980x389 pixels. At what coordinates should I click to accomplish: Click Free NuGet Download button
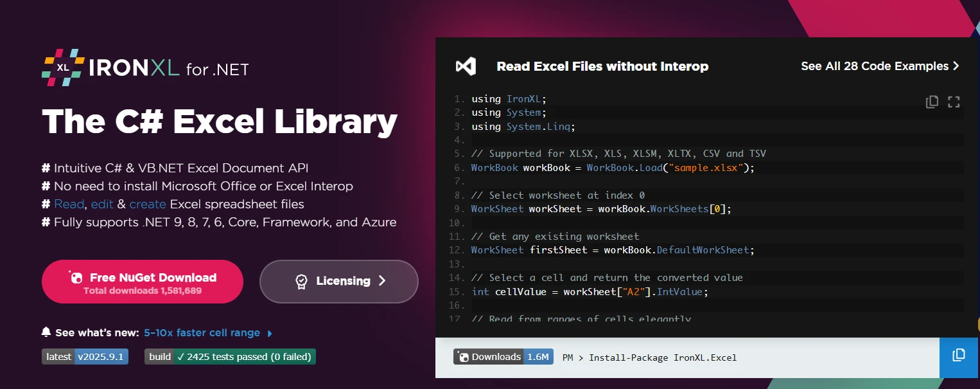143,282
